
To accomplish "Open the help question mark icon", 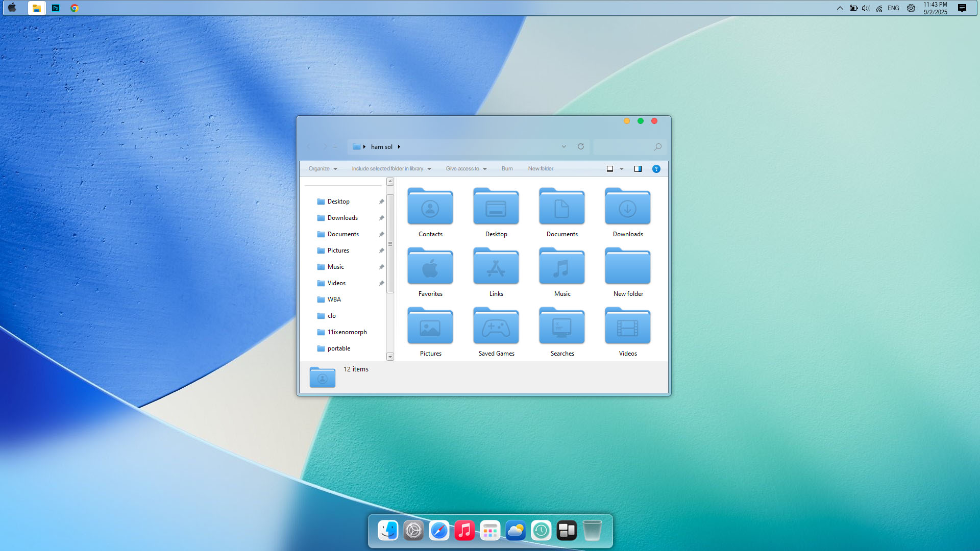I will point(656,169).
